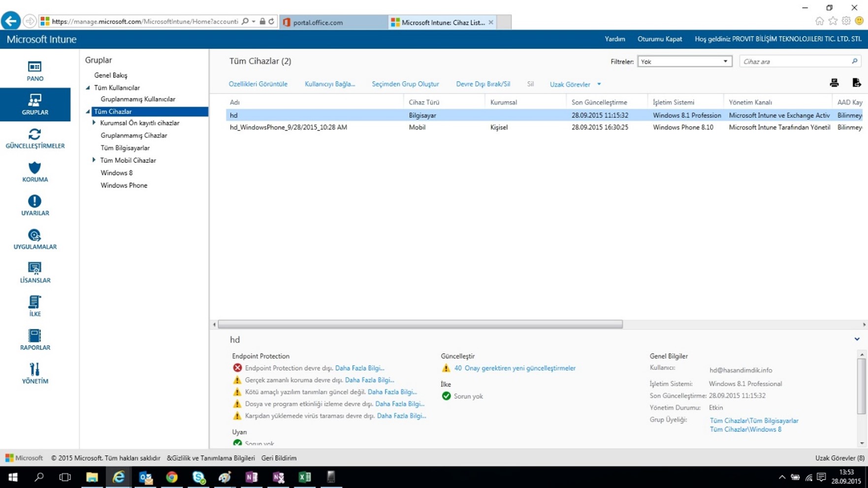Click Devre Dışı Bırak/Sil
This screenshot has width=868, height=488.
(x=483, y=84)
